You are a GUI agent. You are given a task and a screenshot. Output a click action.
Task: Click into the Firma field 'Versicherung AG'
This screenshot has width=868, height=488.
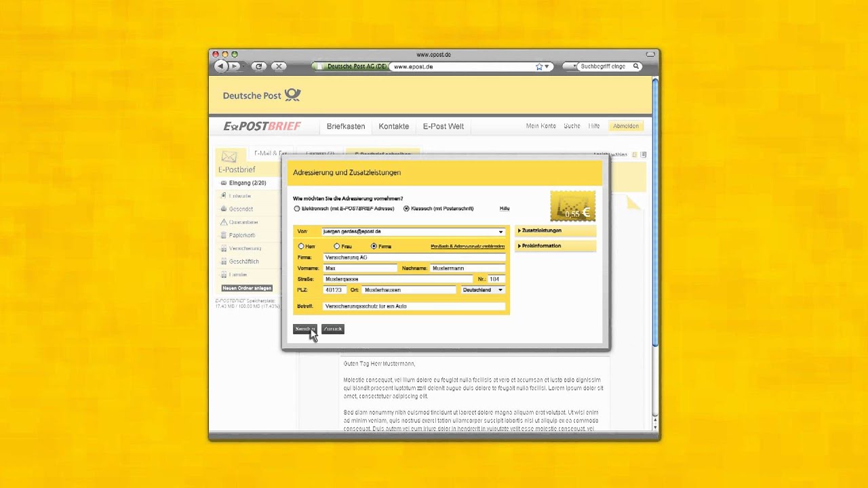pos(414,258)
